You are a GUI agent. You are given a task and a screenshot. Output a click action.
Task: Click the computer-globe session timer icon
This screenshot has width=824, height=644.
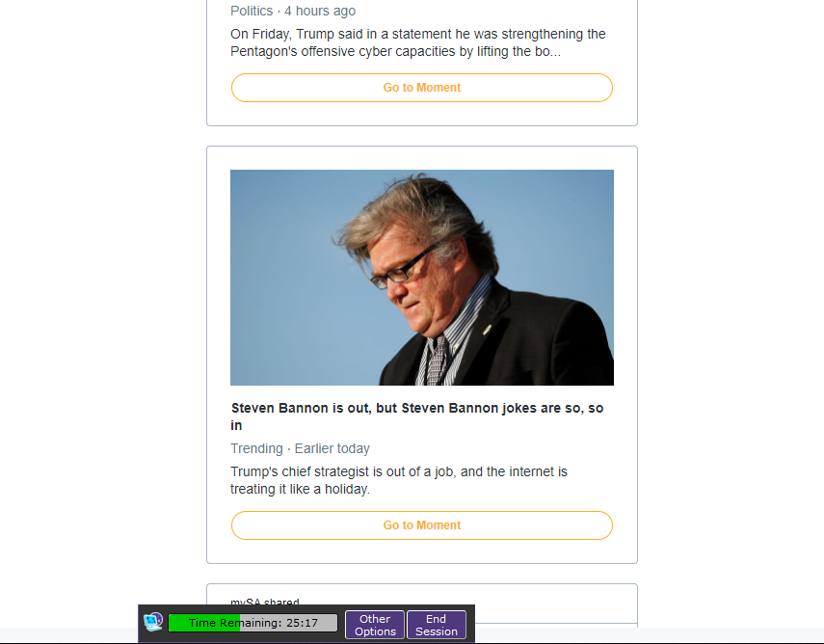pos(153,623)
